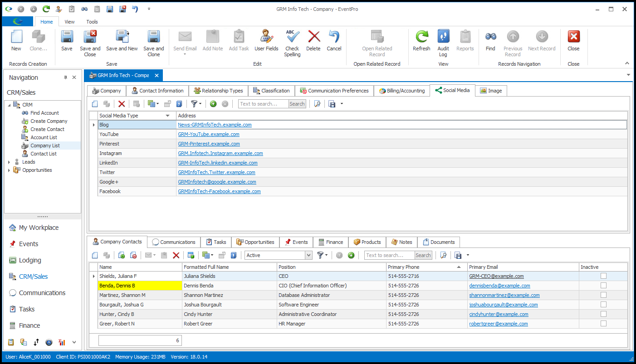Open the Contact Information tab
Viewport: 636px width, 364px height.
pyautogui.click(x=157, y=91)
